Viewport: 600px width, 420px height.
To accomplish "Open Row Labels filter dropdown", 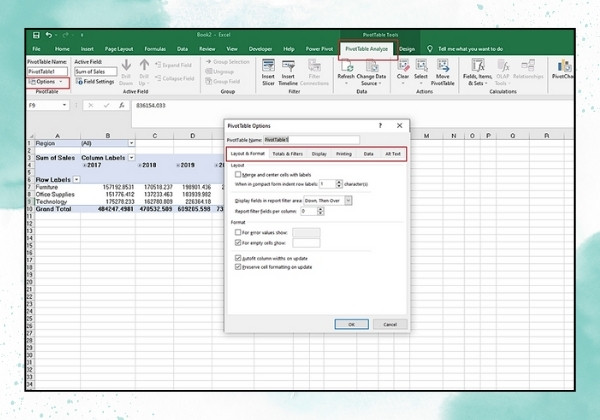I will pyautogui.click(x=77, y=179).
